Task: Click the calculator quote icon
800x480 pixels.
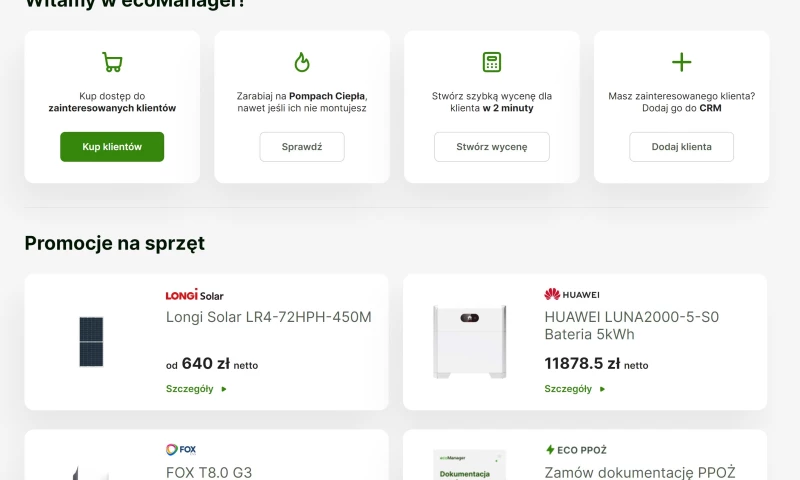Action: tap(492, 62)
